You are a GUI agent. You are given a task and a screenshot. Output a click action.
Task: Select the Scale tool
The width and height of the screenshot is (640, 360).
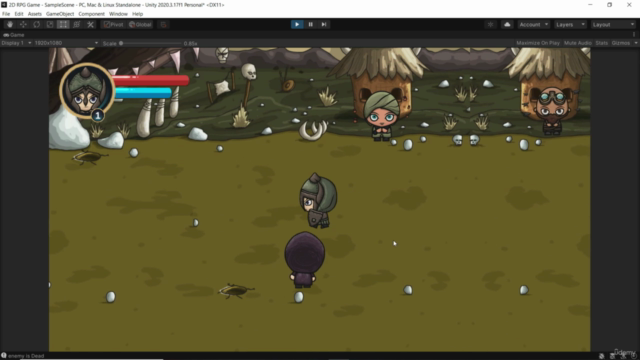coord(50,24)
